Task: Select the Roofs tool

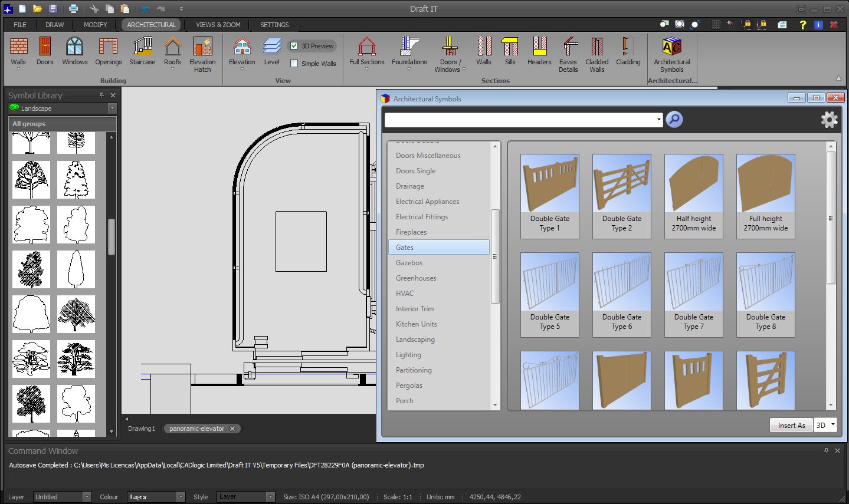Action: [172, 52]
